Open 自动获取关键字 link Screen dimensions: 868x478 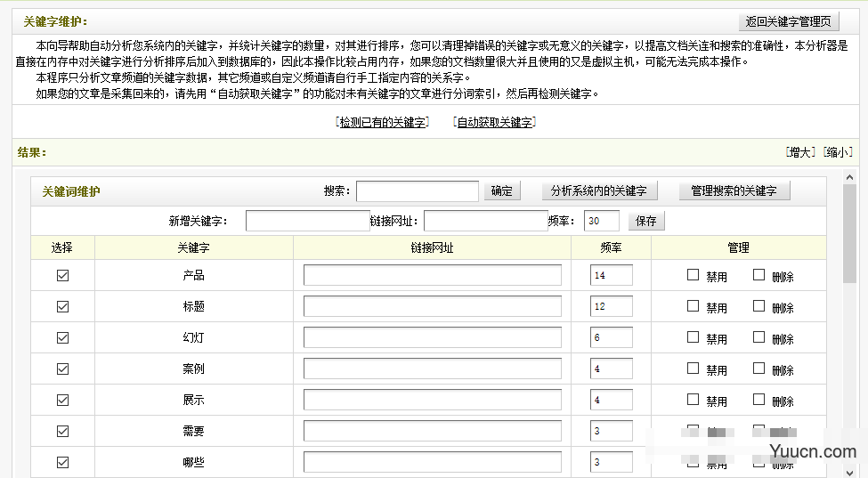click(x=495, y=123)
